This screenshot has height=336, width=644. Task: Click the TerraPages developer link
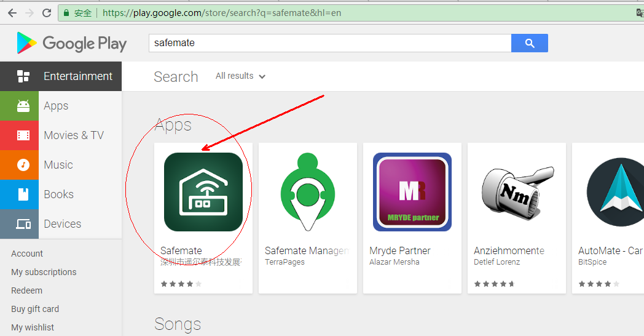point(285,262)
